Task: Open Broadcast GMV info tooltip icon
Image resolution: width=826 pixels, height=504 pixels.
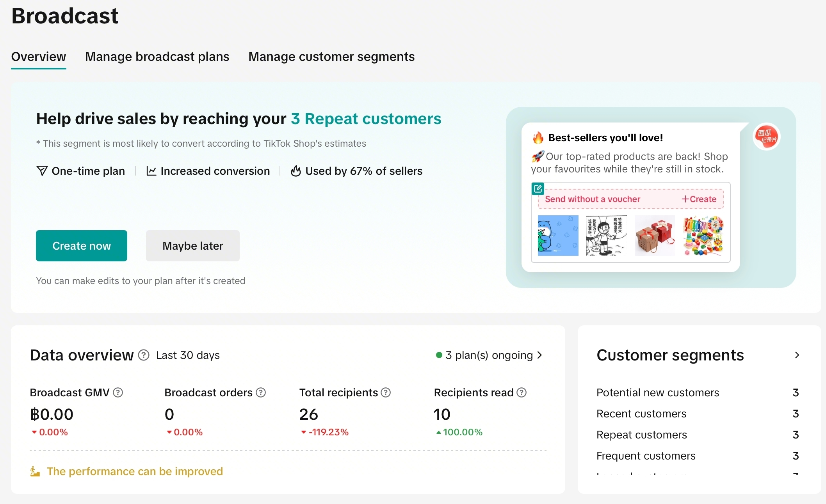Action: point(118,393)
